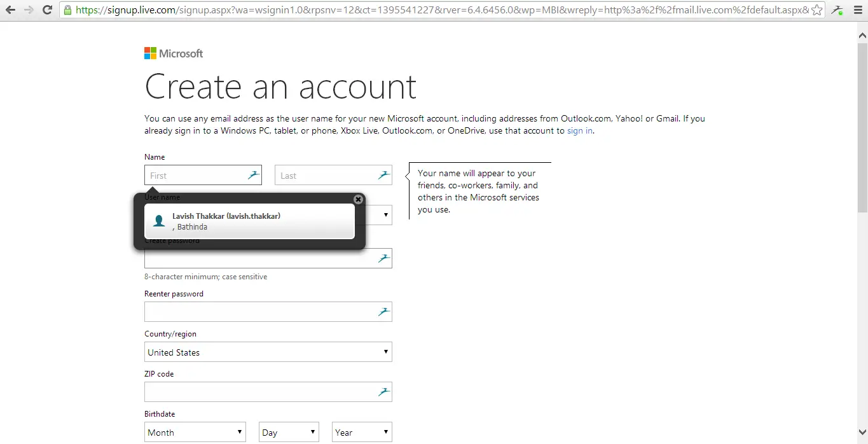
Task: Open the browser extension icon beside star
Action: (838, 10)
